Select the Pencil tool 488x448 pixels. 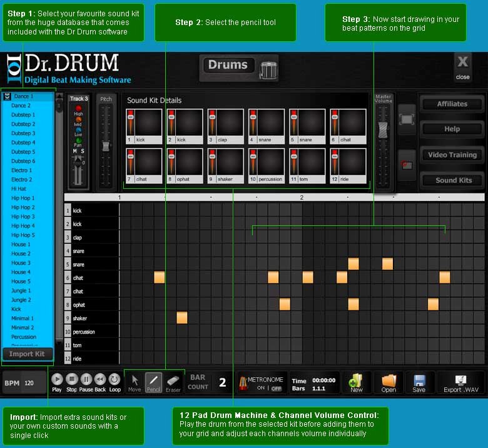(153, 383)
